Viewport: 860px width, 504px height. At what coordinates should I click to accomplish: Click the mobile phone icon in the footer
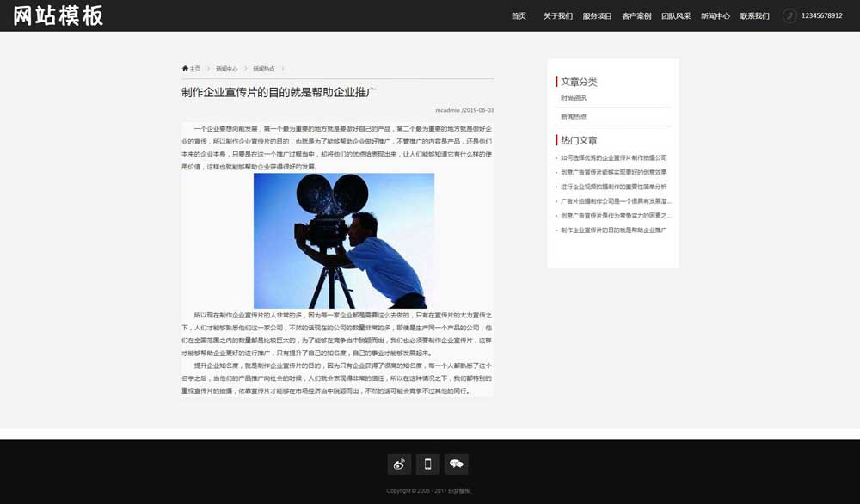click(427, 464)
